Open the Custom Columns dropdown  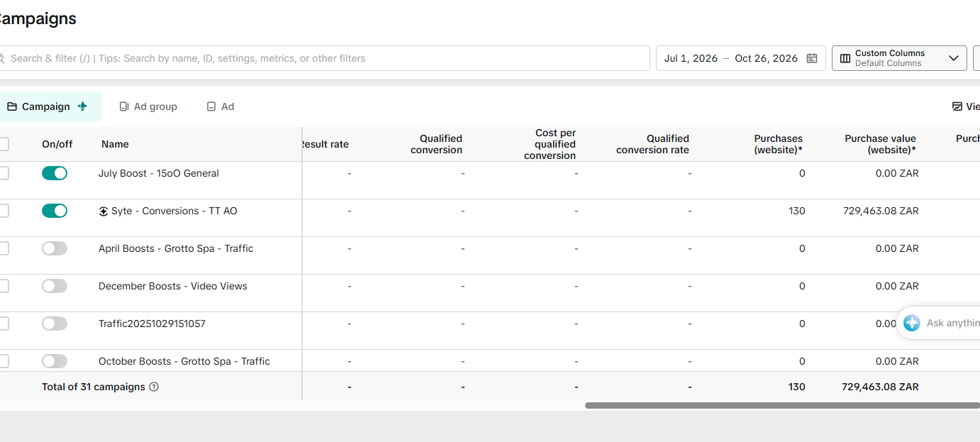(899, 58)
